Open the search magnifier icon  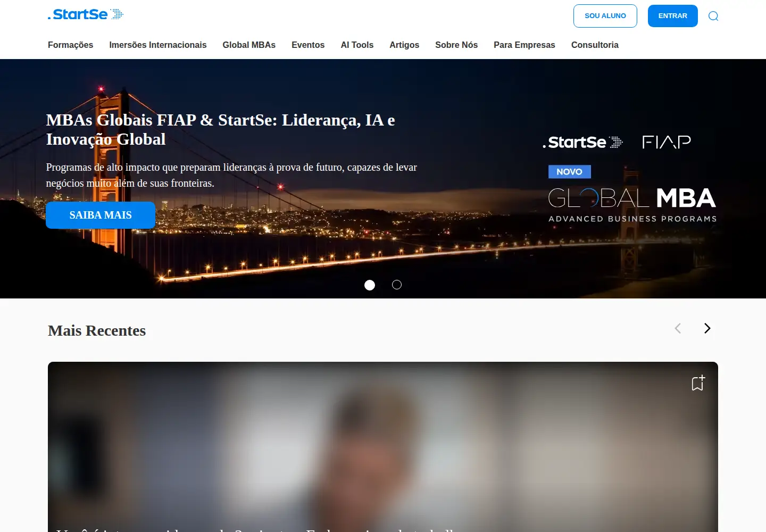(713, 16)
